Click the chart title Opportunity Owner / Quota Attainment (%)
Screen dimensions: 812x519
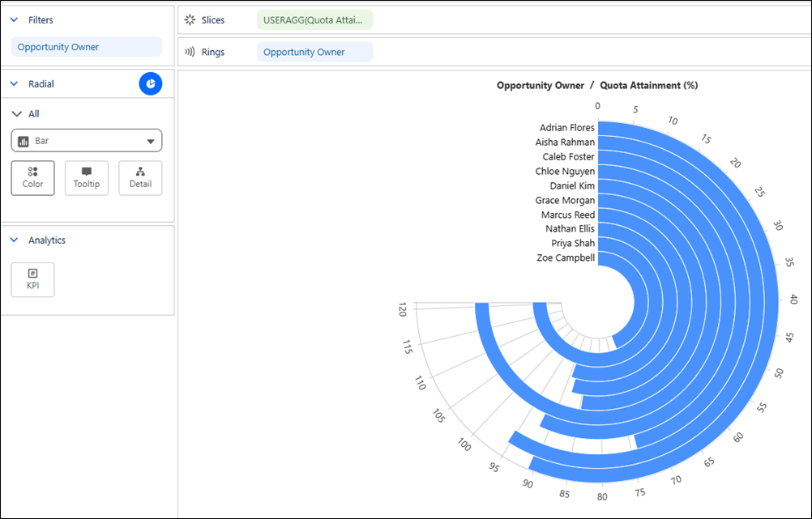(x=597, y=85)
